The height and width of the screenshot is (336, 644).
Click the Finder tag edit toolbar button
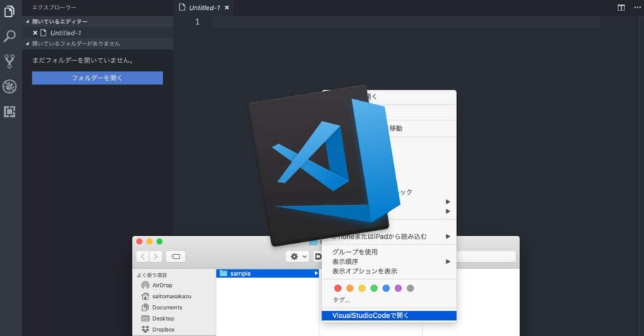click(x=176, y=257)
